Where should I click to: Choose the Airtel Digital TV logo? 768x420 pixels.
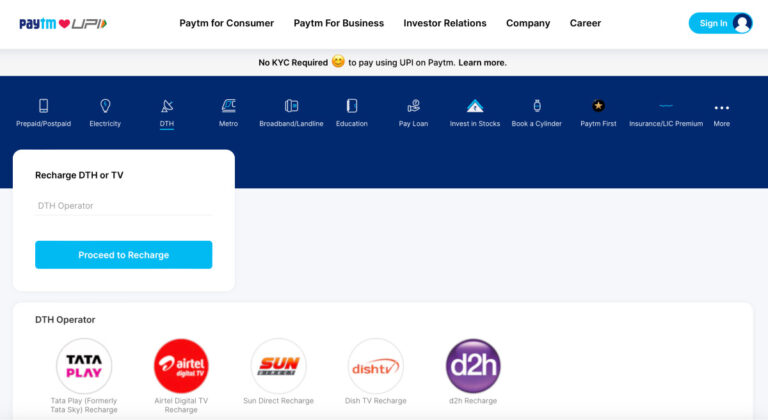181,366
